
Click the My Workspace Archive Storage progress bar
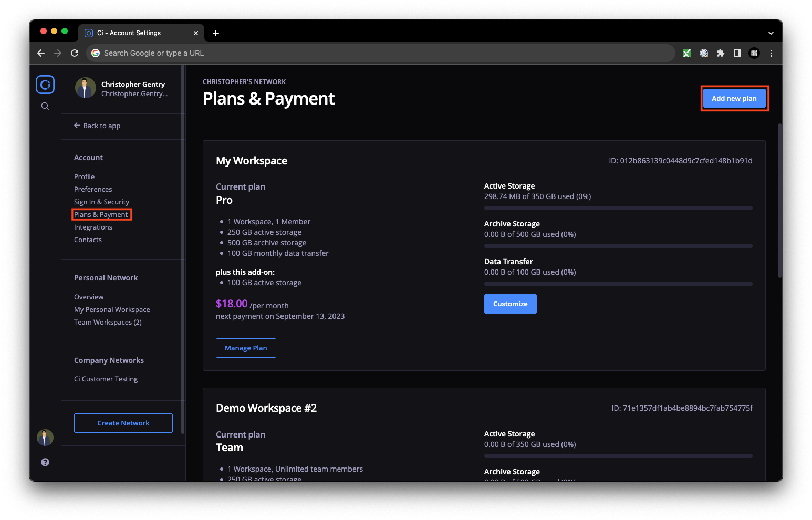pyautogui.click(x=618, y=246)
